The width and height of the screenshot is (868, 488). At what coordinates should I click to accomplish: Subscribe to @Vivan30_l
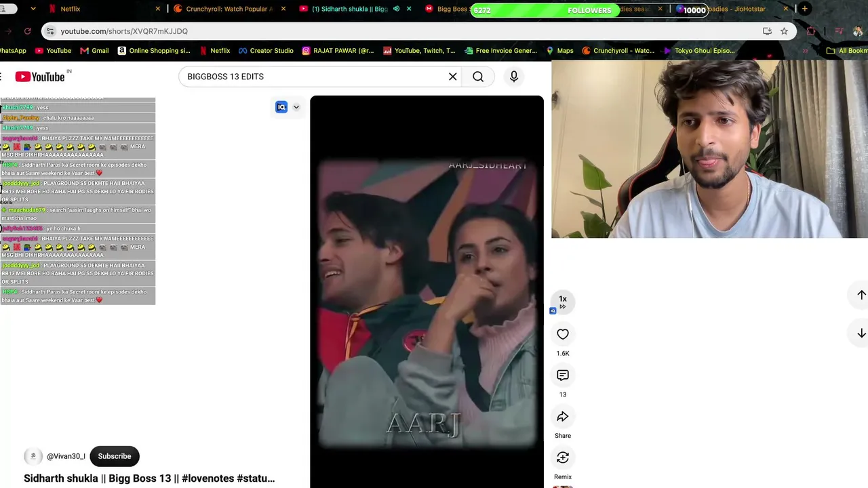click(115, 456)
